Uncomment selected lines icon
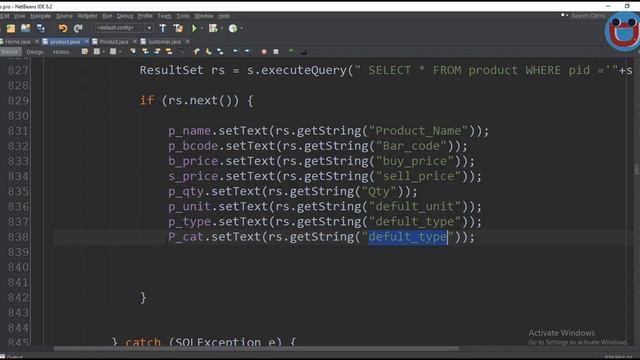 click(303, 52)
